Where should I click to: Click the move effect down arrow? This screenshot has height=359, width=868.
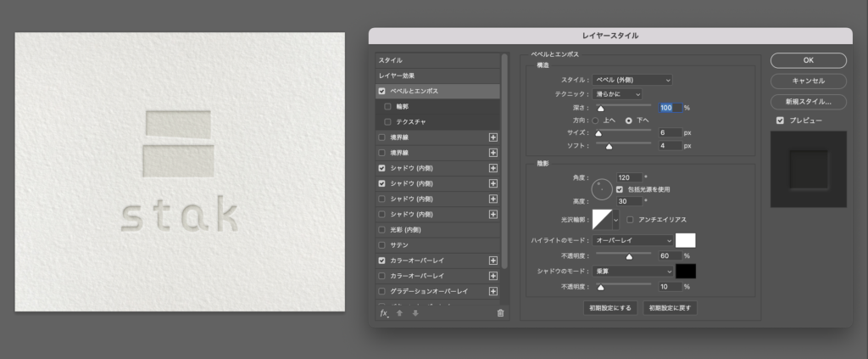click(x=415, y=313)
